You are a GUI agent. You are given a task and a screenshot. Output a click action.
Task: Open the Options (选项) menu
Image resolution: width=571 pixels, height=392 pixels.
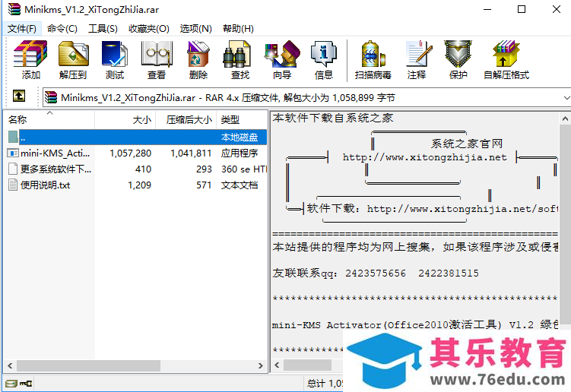[x=196, y=28]
